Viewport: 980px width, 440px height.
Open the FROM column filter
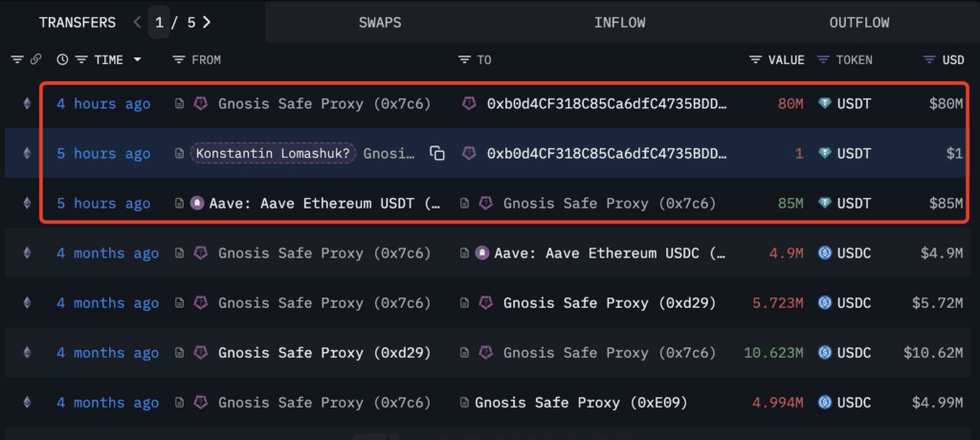[179, 59]
